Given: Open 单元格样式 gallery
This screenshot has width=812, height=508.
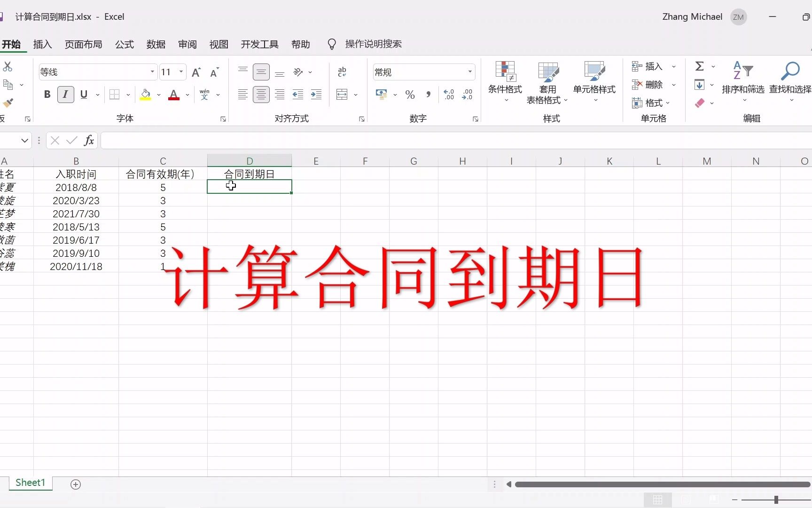Looking at the screenshot, I should 594,81.
